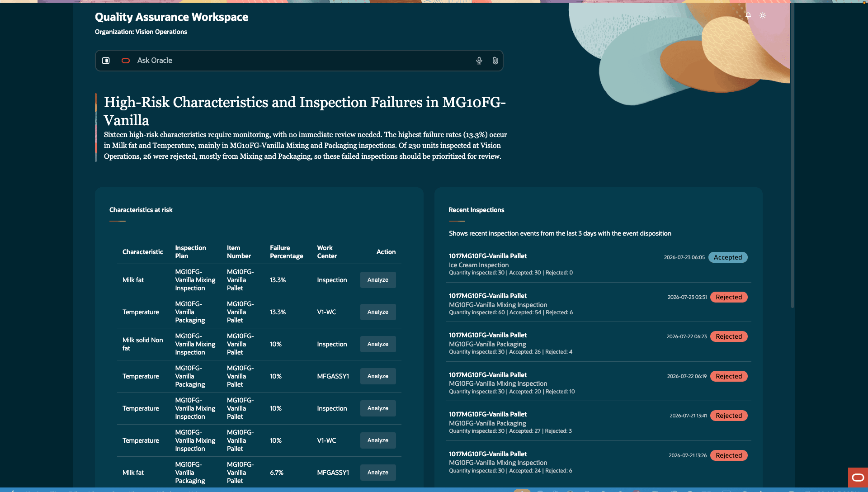Click 'Quantity inspected: 30 | Accepted: 26 | Rejected: 4'
The width and height of the screenshot is (868, 492).
pyautogui.click(x=510, y=352)
